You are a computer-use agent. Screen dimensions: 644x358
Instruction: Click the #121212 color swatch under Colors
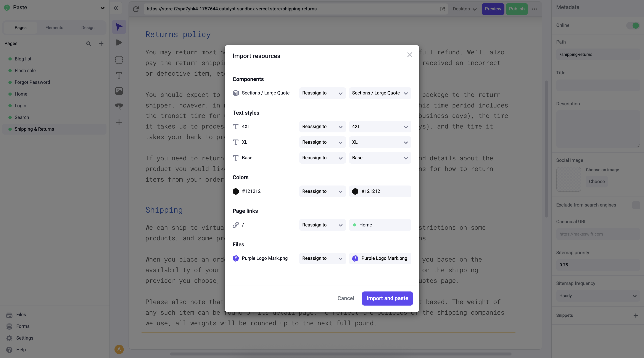[235, 191]
